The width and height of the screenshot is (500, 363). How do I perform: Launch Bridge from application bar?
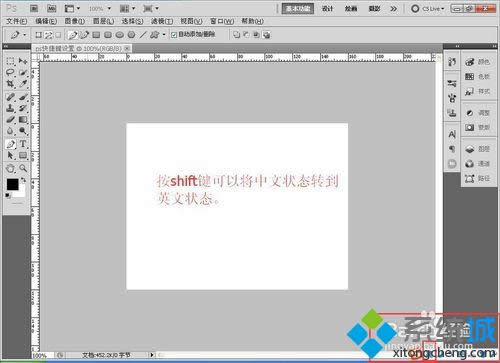pyautogui.click(x=34, y=8)
